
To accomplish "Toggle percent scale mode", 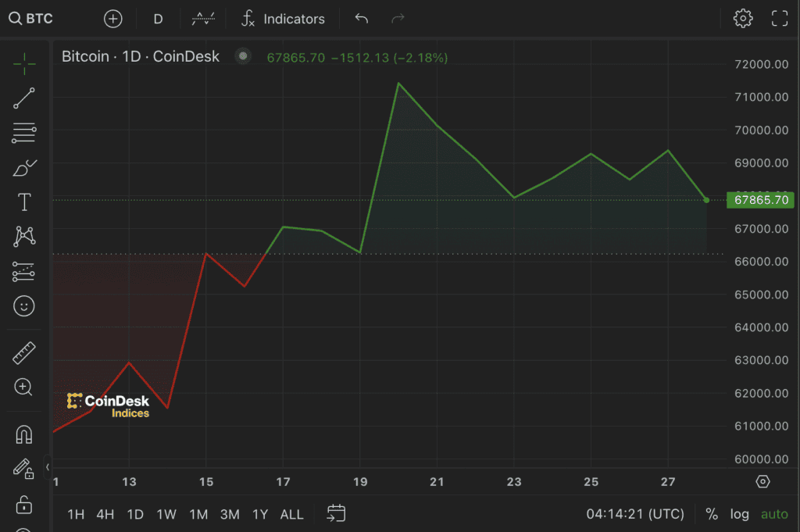I will (712, 513).
